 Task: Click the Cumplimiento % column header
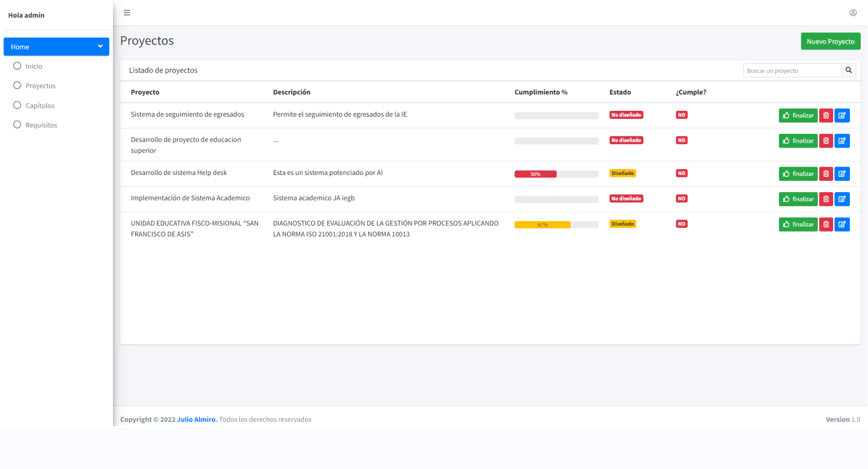coord(541,92)
